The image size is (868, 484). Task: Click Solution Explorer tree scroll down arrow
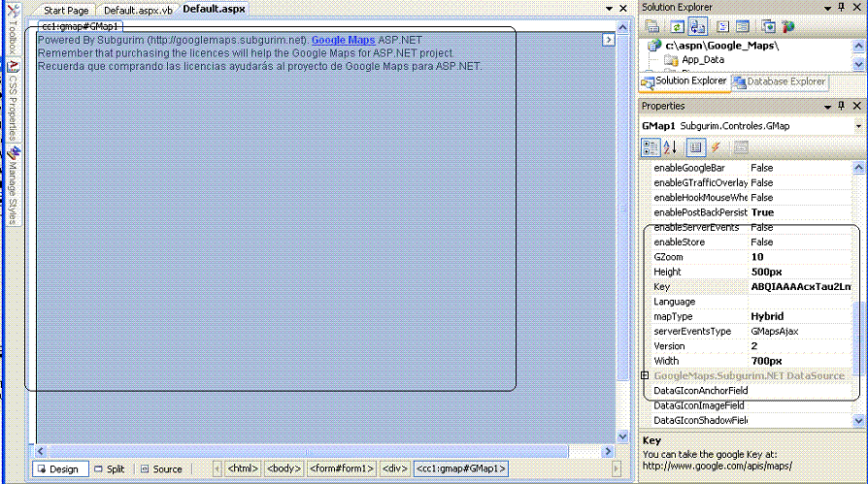pos(858,64)
